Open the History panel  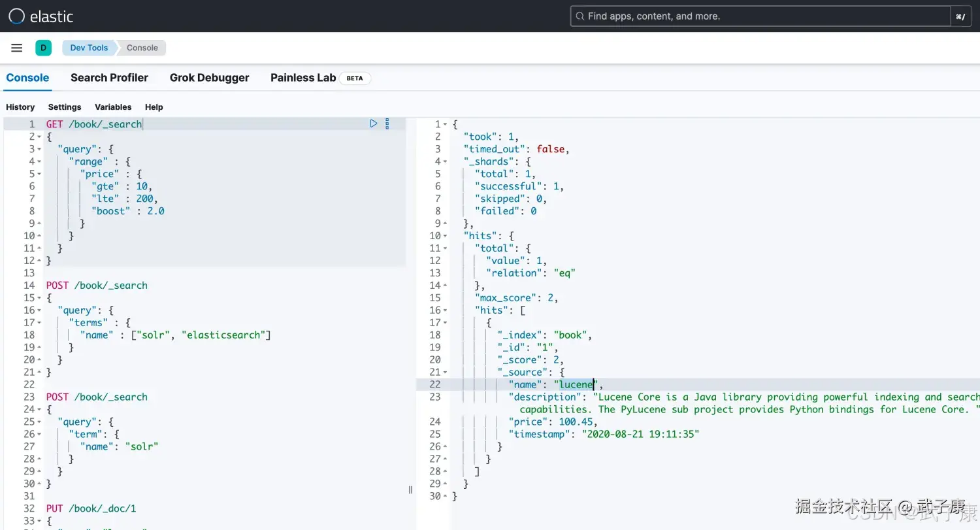pos(20,107)
